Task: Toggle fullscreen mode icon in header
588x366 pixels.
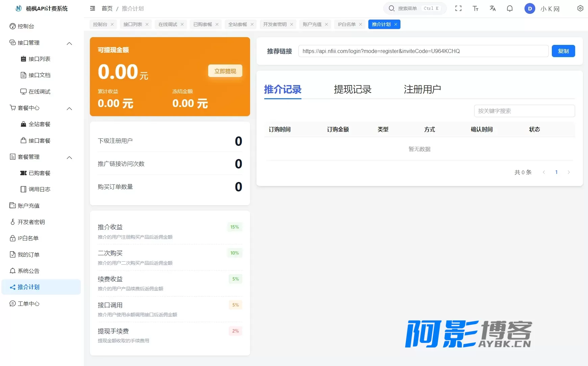Action: [458, 8]
